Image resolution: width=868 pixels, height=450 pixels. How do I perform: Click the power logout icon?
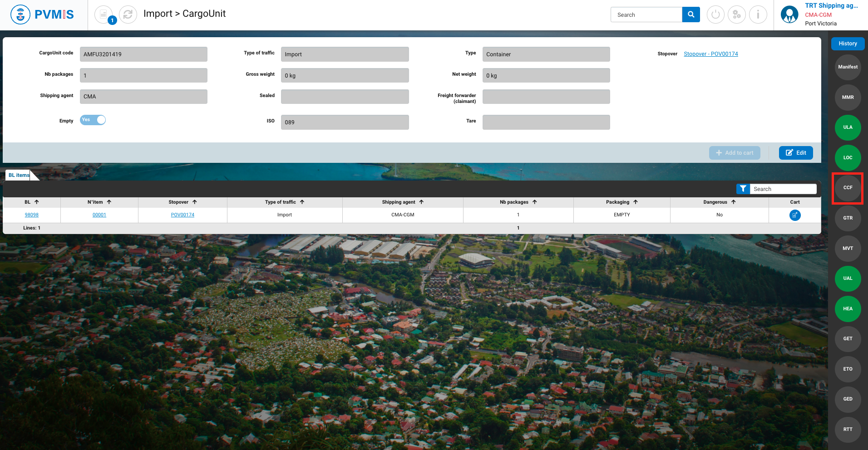pyautogui.click(x=715, y=15)
